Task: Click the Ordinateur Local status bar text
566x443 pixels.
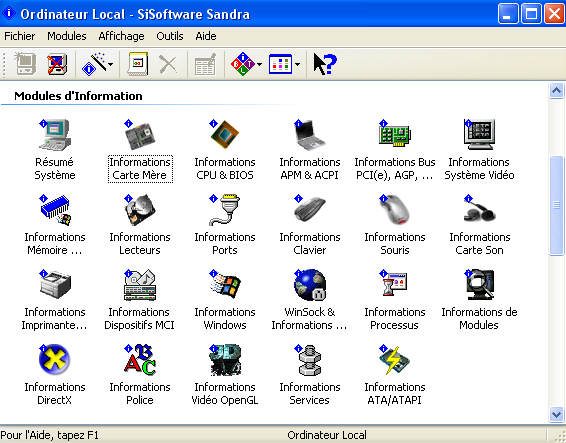Action: (327, 435)
